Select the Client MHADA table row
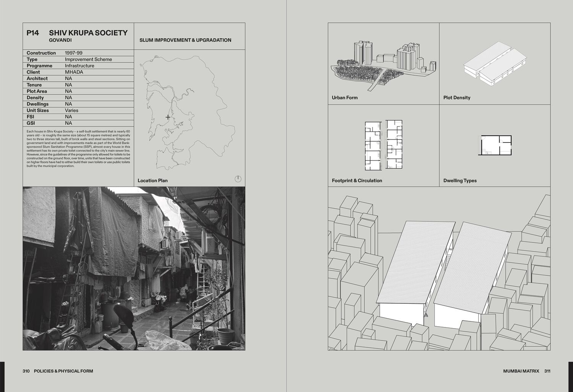The width and height of the screenshot is (573, 392). [78, 72]
